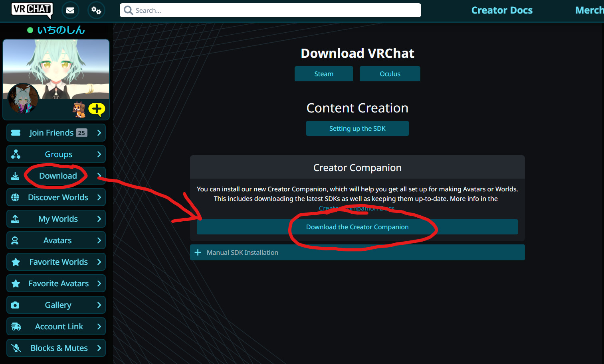This screenshot has width=604, height=364.
Task: Expand the Groups chevron arrow
Action: tap(99, 154)
